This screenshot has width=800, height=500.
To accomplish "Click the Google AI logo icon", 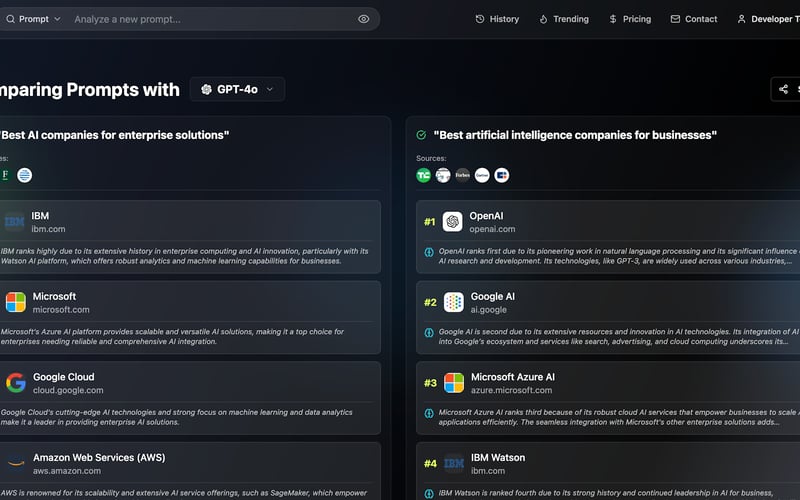I will click(454, 303).
